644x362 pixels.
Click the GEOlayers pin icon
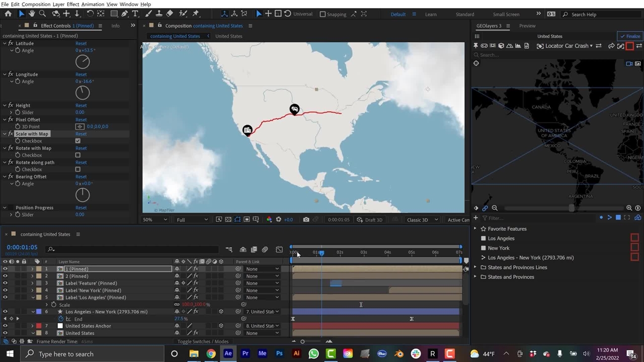(475, 46)
